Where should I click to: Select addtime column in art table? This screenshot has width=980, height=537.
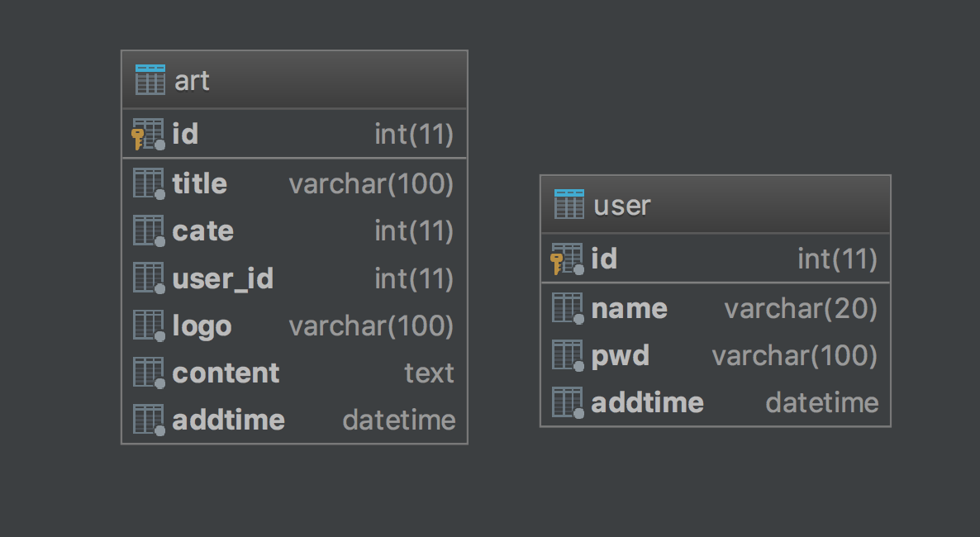[228, 421]
